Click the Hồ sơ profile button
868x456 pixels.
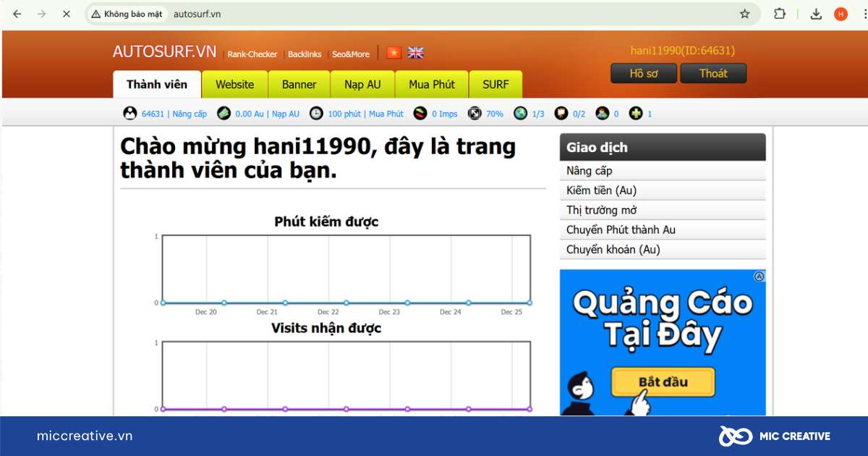(x=644, y=73)
